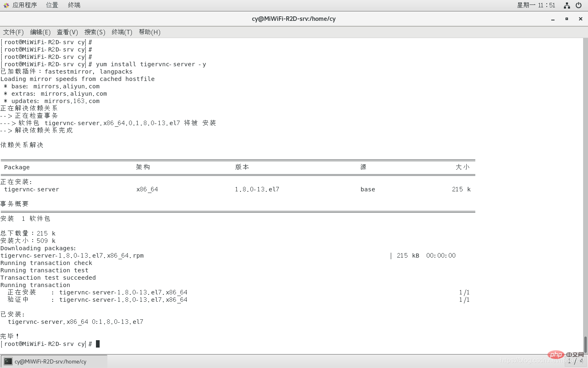Screen dimensions: 588x368
Task: Click the '事务概要' heading
Action: pos(14,204)
